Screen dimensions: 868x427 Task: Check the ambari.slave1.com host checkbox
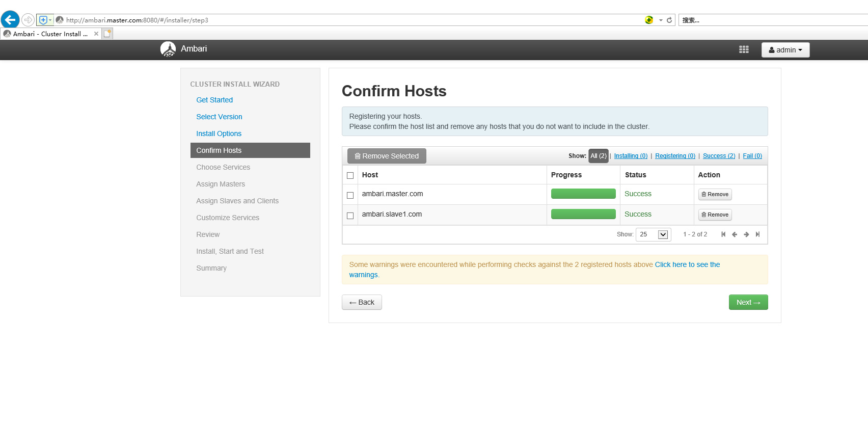click(x=350, y=216)
